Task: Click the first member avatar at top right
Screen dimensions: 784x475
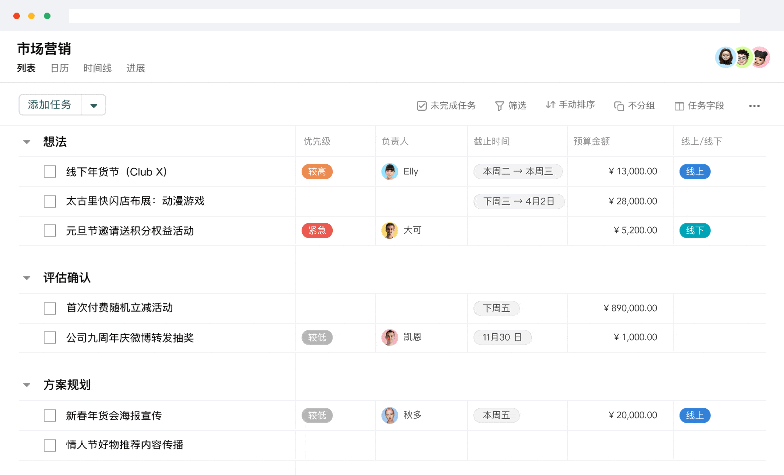Action: [725, 57]
